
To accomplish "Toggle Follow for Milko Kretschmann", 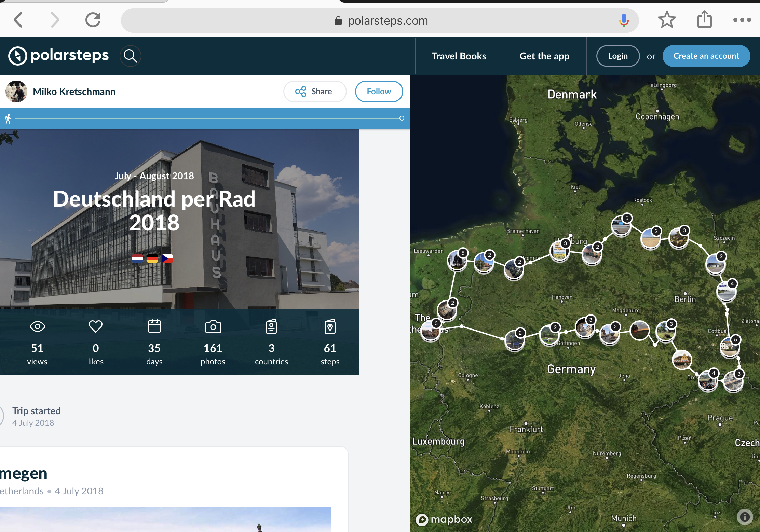I will click(379, 92).
